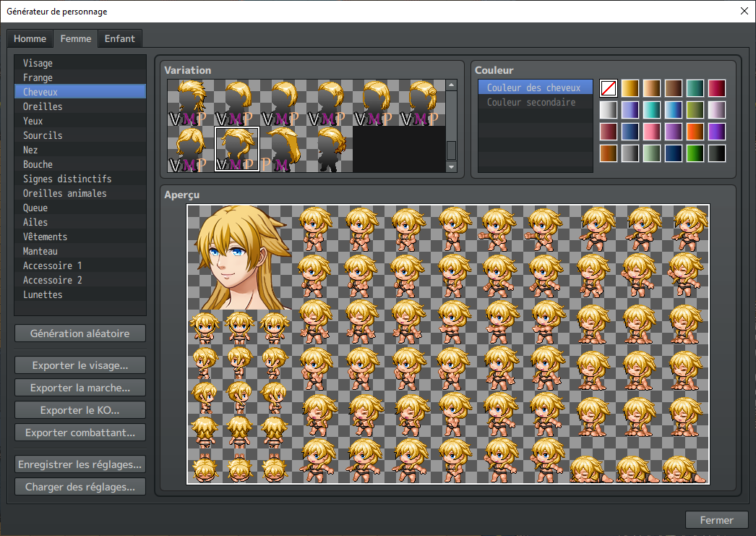Pick the dusty mauve purple swatch
The height and width of the screenshot is (536, 756).
[x=674, y=132]
